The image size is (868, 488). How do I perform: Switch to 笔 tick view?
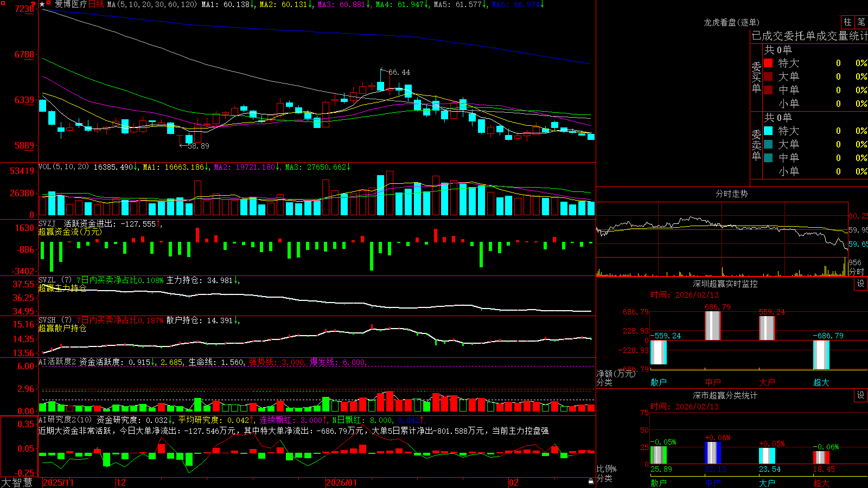(861, 22)
